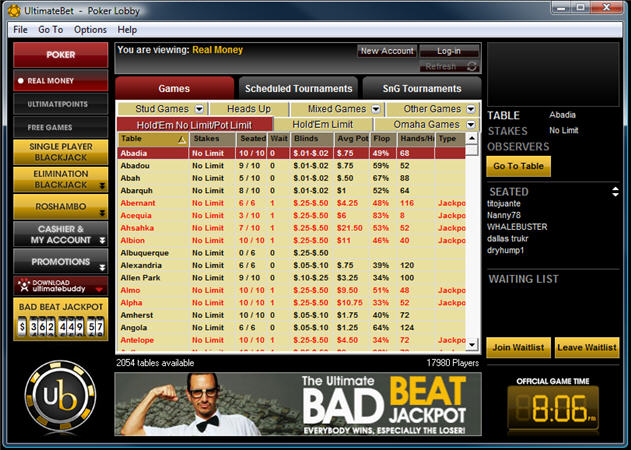Select the Allen Park table row

pyautogui.click(x=291, y=278)
